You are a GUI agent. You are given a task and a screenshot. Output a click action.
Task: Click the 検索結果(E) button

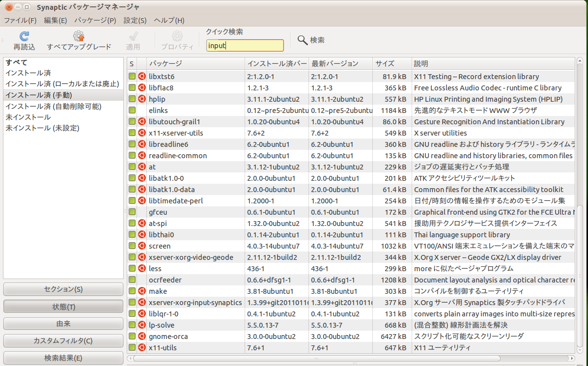coord(63,358)
